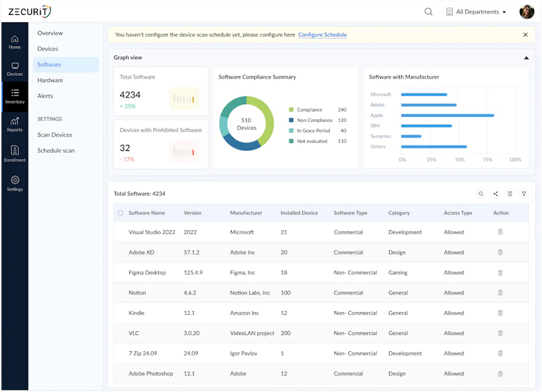Open Scan Devices settings
The height and width of the screenshot is (392, 542).
pos(55,135)
